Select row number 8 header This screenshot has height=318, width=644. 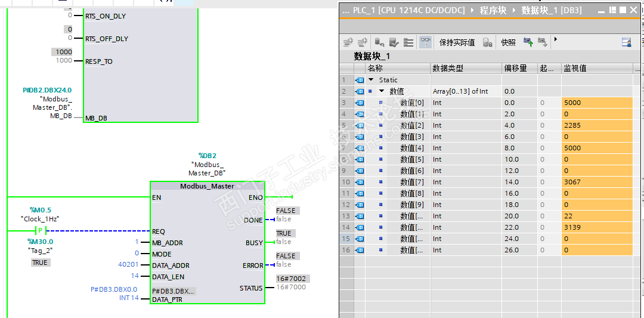(346, 159)
